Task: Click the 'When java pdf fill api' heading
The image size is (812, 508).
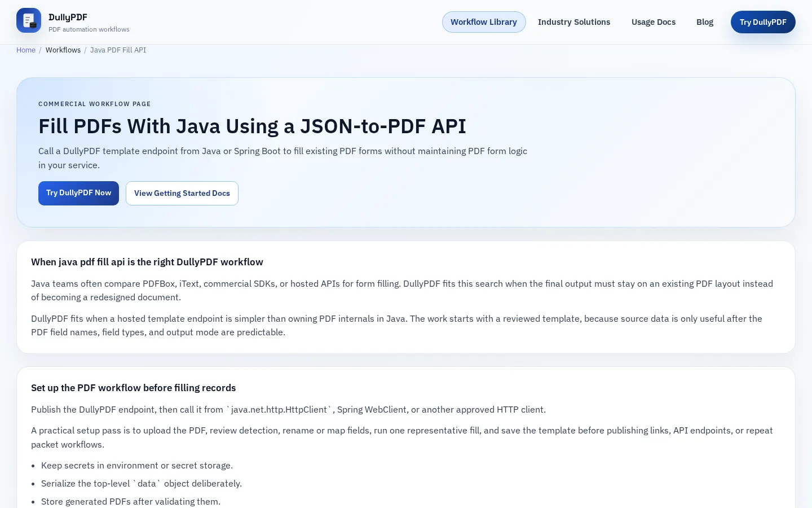Action: [147, 262]
